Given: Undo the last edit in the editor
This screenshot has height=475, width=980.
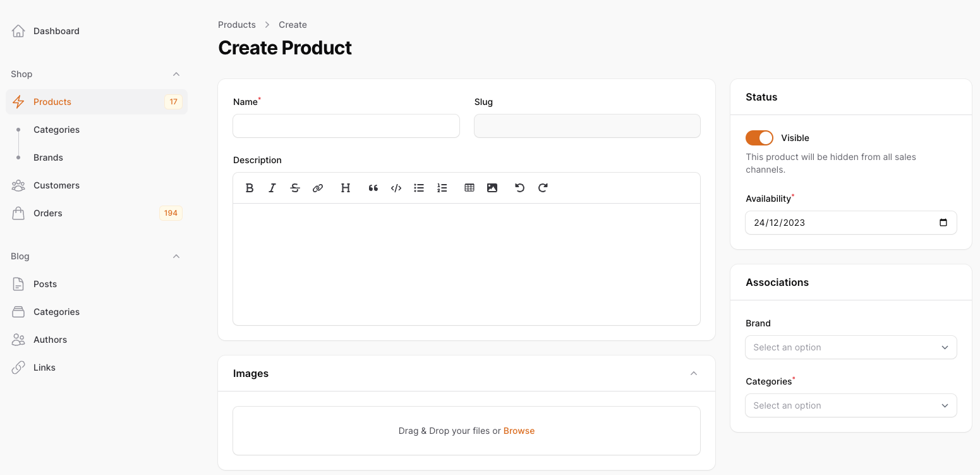Looking at the screenshot, I should click(520, 188).
